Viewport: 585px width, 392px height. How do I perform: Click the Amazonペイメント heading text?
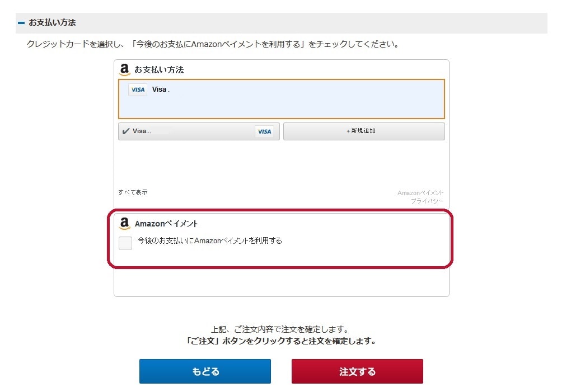pyautogui.click(x=166, y=224)
